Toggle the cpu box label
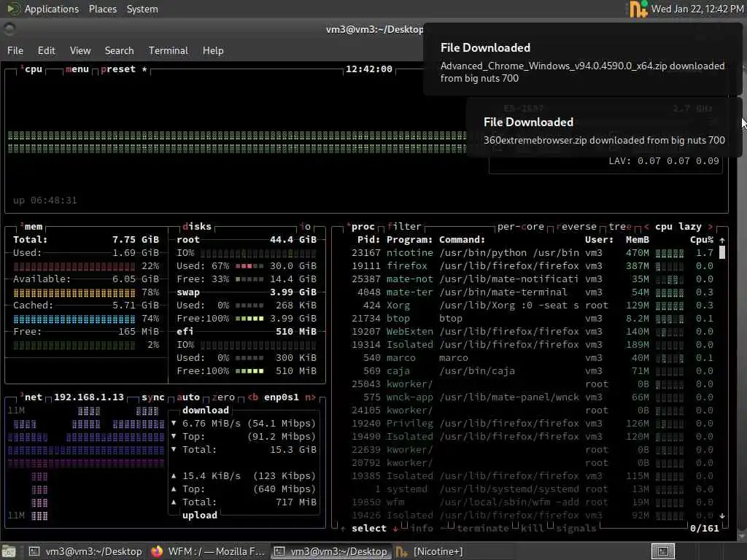The height and width of the screenshot is (560, 747). [31, 69]
